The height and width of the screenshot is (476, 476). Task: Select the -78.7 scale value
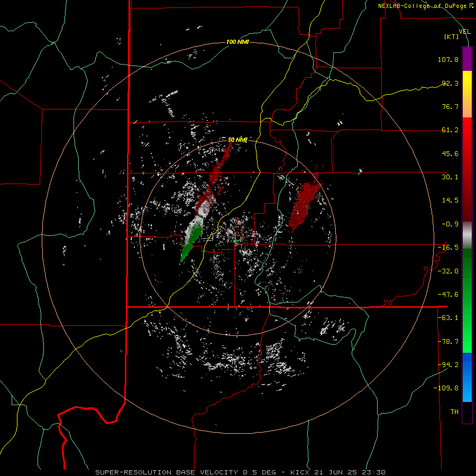point(448,342)
